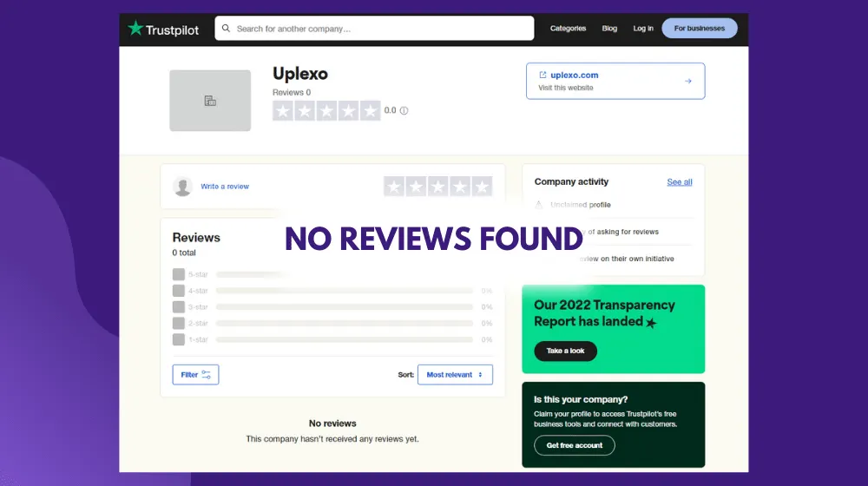Screen dimensions: 868x486
Task: Select one star in the write-review rating
Action: point(394,187)
